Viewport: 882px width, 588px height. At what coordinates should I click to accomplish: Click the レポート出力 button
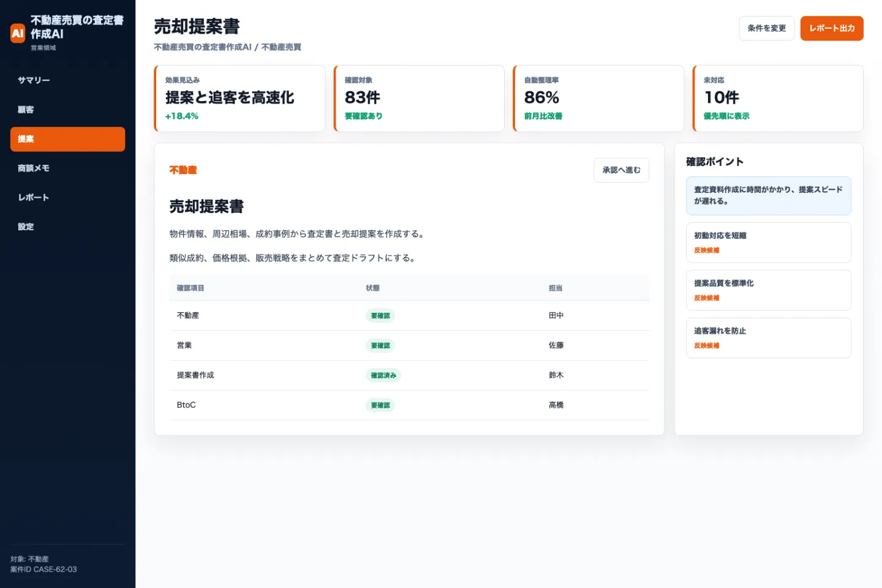click(832, 28)
